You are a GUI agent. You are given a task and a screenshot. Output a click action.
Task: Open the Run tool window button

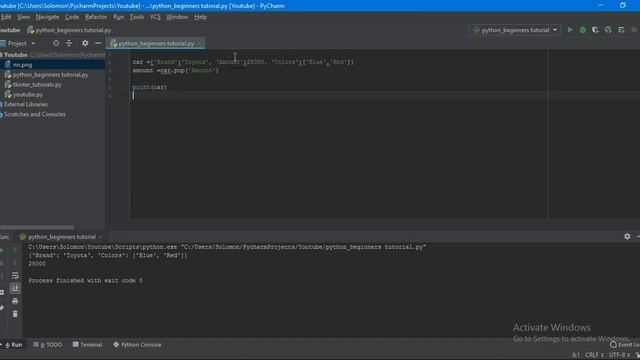point(13,345)
